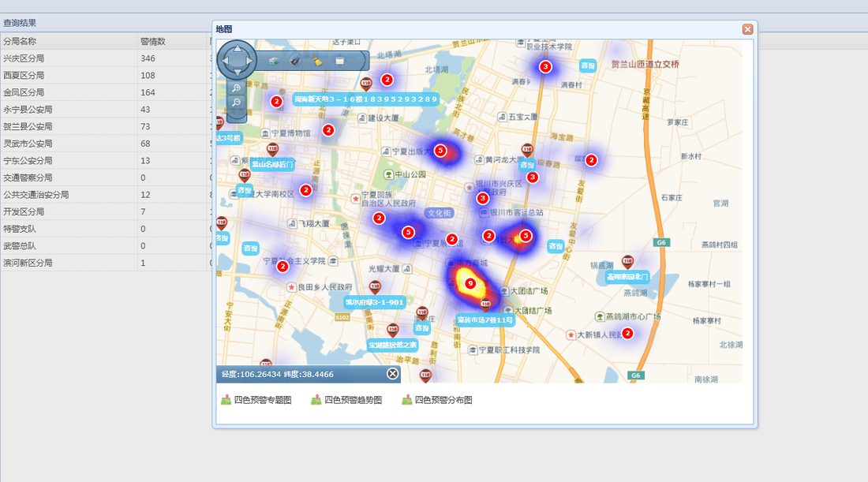Open the toolbox icon in map toolbar
868x482 pixels.
click(339, 61)
